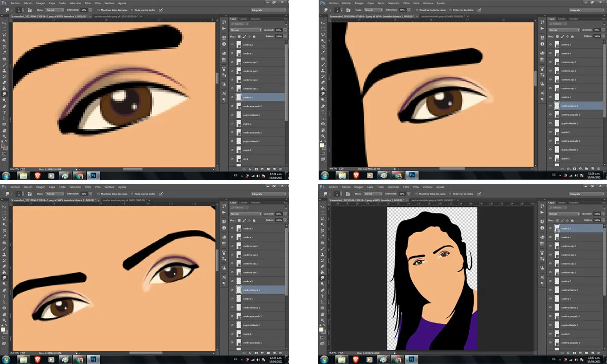
Task: Enable Muestrear todas las capas in 827% window
Action: click(x=98, y=10)
